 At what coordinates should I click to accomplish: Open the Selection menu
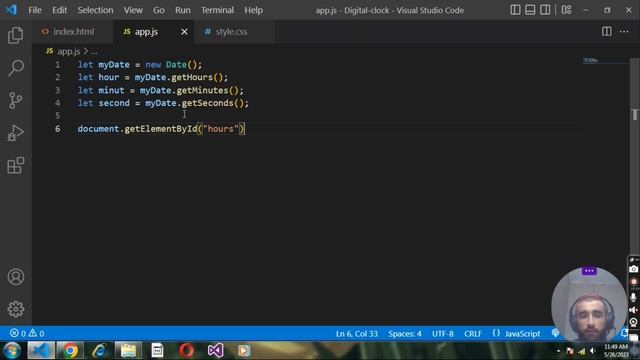(x=96, y=10)
